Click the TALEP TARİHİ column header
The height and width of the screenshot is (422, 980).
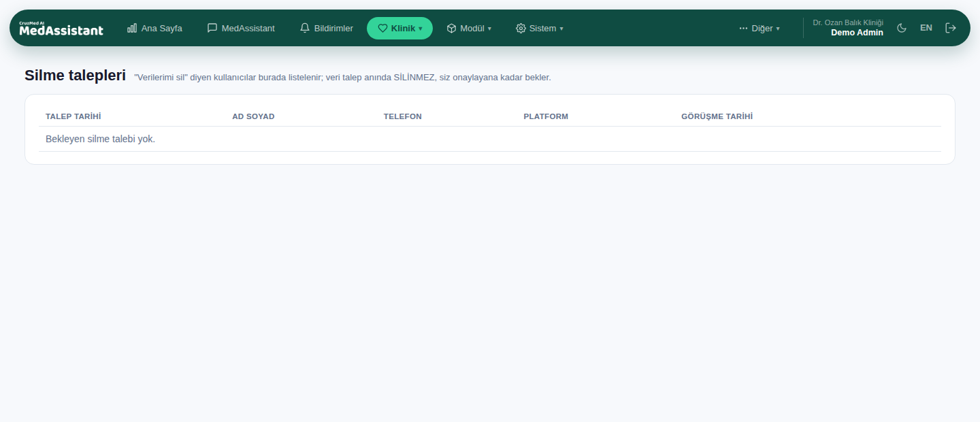pyautogui.click(x=73, y=116)
